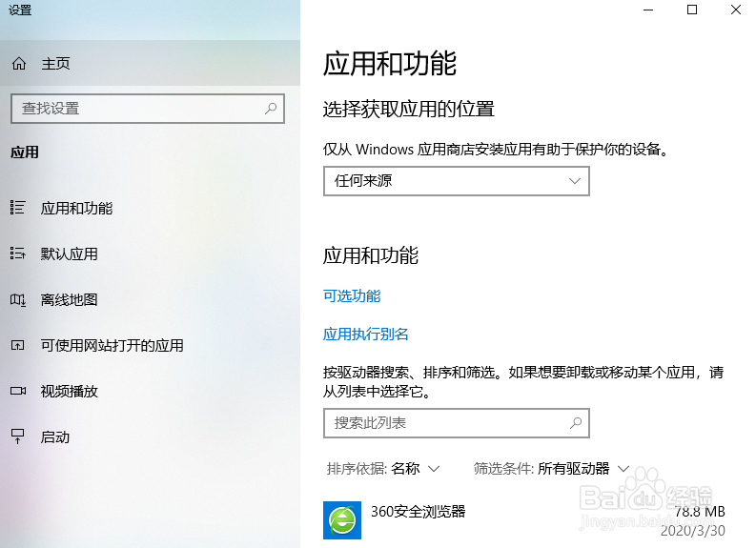The image size is (756, 548).
Task: Click the magnifier in 搜索此列表 box
Action: pos(576,423)
